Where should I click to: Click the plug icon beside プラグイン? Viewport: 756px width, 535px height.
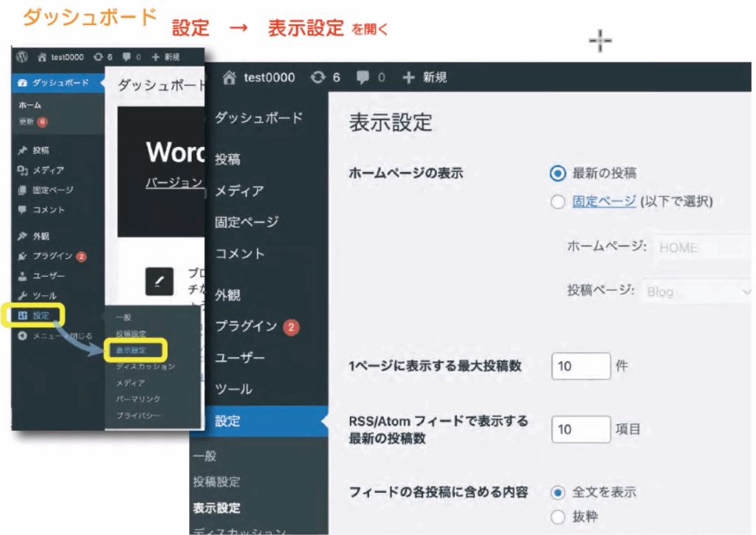click(22, 257)
